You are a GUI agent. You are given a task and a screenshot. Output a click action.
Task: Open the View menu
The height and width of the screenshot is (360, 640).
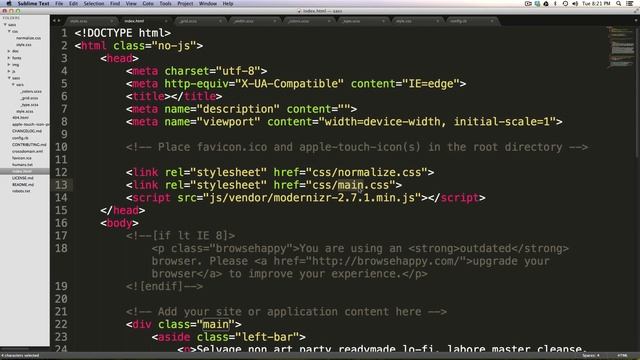(x=131, y=3)
